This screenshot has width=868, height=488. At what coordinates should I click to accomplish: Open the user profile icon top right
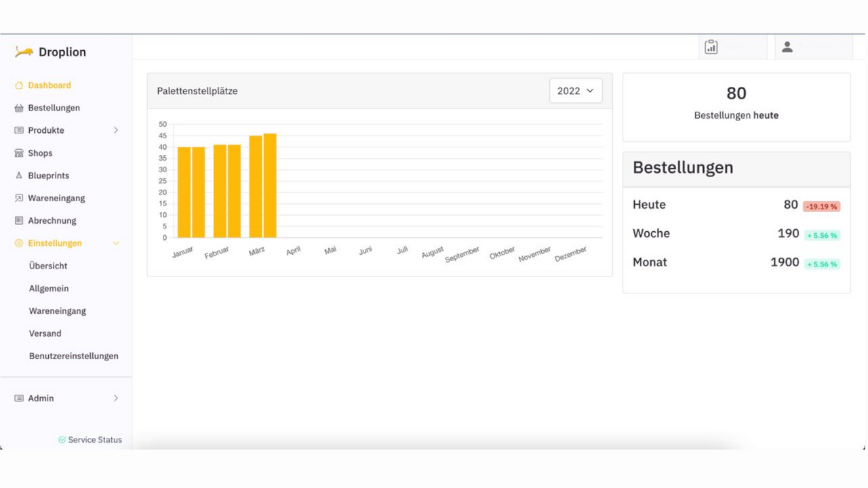tap(787, 47)
